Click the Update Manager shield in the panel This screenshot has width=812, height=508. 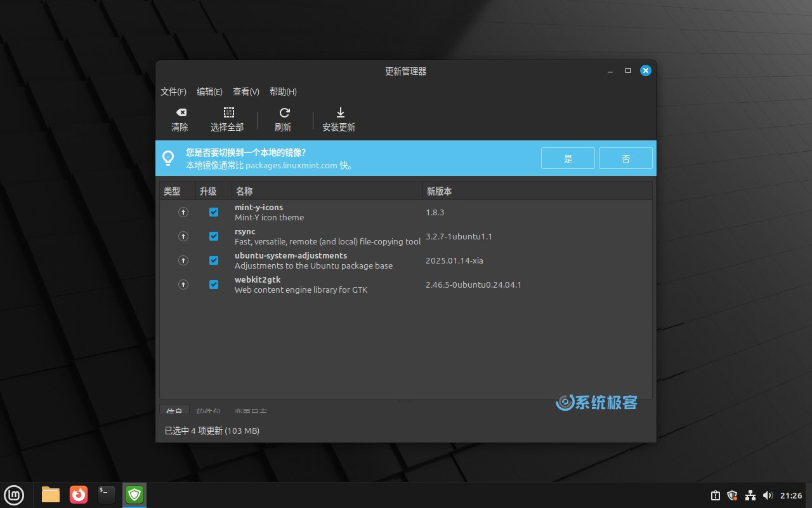[134, 494]
